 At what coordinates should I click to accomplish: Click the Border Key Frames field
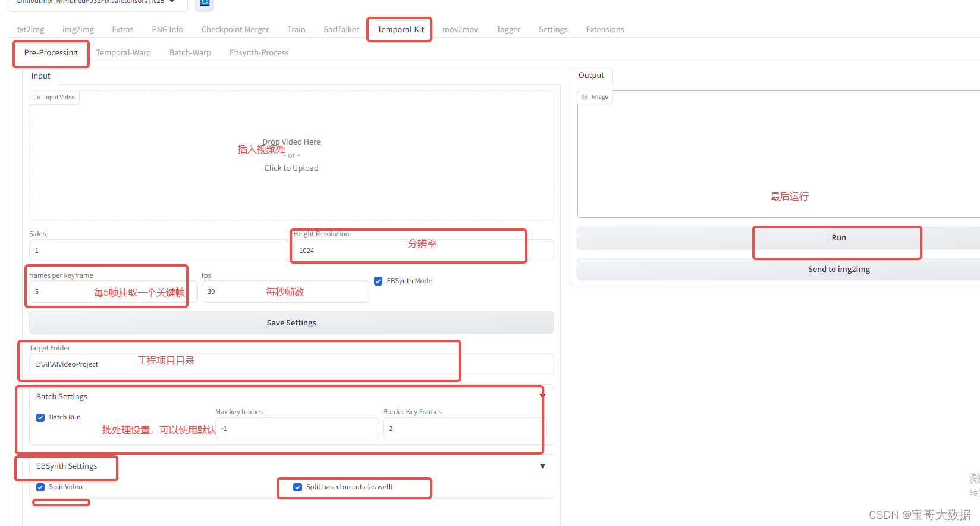click(464, 428)
